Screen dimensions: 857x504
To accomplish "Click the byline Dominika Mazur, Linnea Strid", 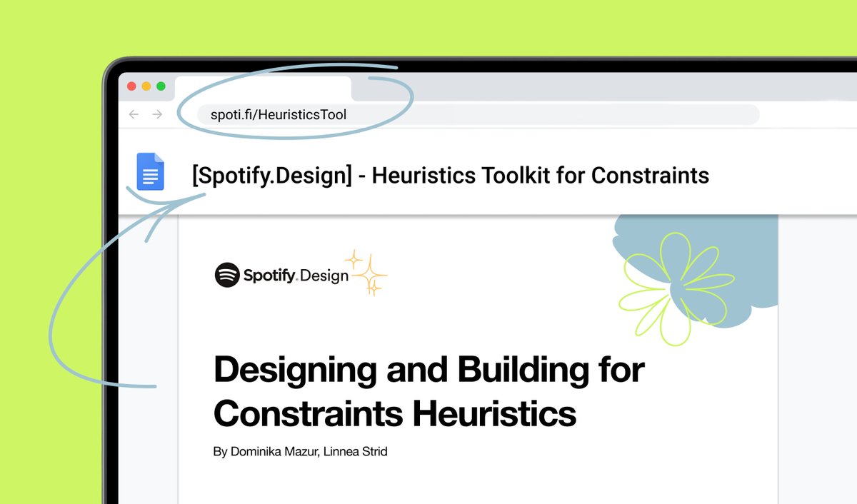I will coord(301,452).
